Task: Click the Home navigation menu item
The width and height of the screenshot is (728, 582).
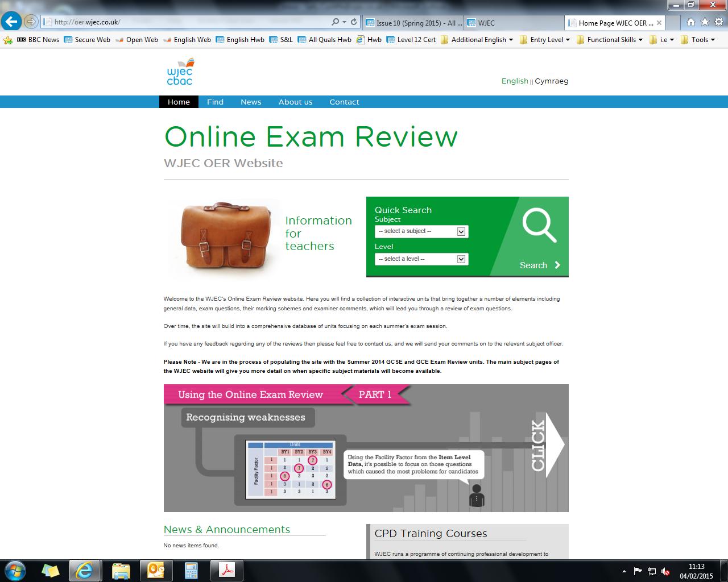Action: pos(179,102)
